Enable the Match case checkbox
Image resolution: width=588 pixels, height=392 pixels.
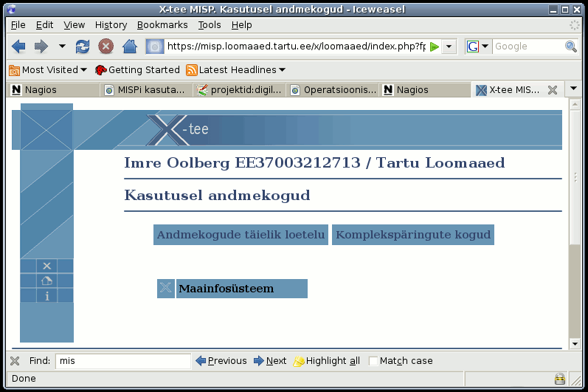(373, 361)
